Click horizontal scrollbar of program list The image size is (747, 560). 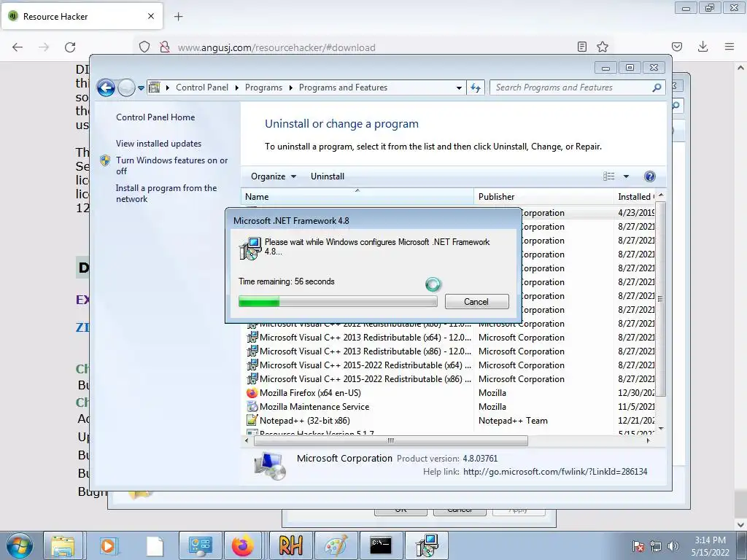[x=391, y=441]
